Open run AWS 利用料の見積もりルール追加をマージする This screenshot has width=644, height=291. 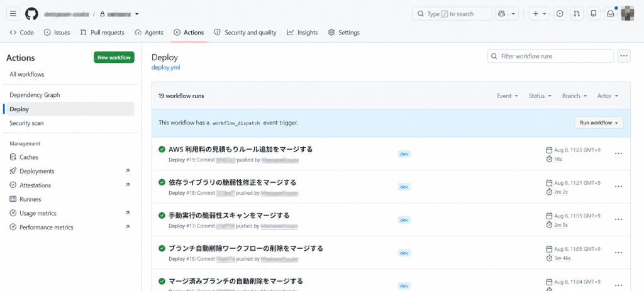tap(241, 150)
